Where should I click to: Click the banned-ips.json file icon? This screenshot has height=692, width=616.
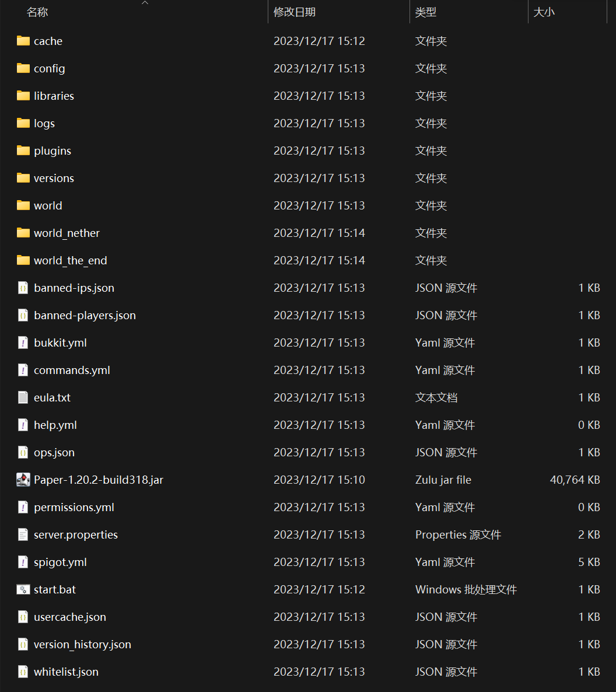(23, 288)
